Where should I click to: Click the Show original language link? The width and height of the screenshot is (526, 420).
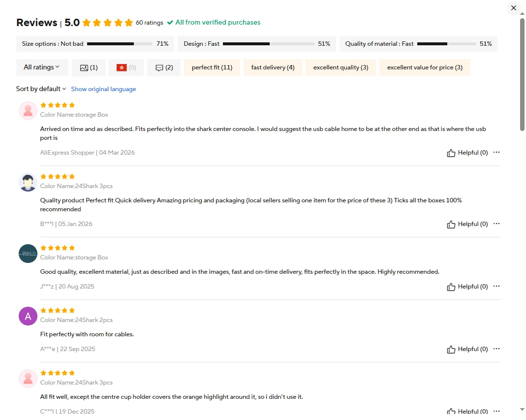pos(103,89)
